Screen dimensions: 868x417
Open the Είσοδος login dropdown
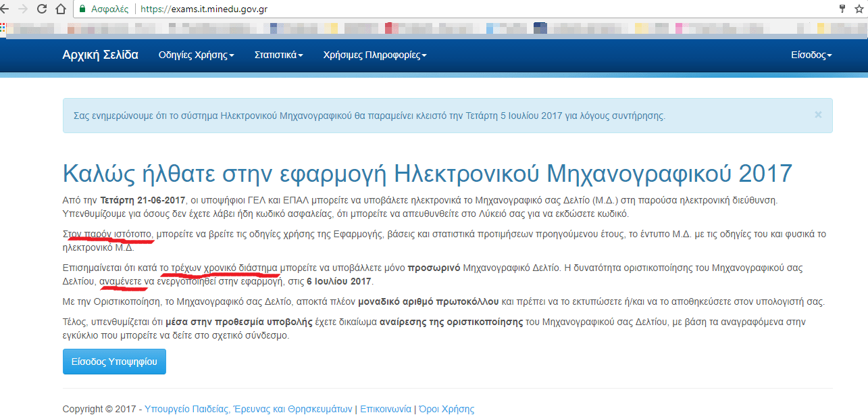coord(811,55)
